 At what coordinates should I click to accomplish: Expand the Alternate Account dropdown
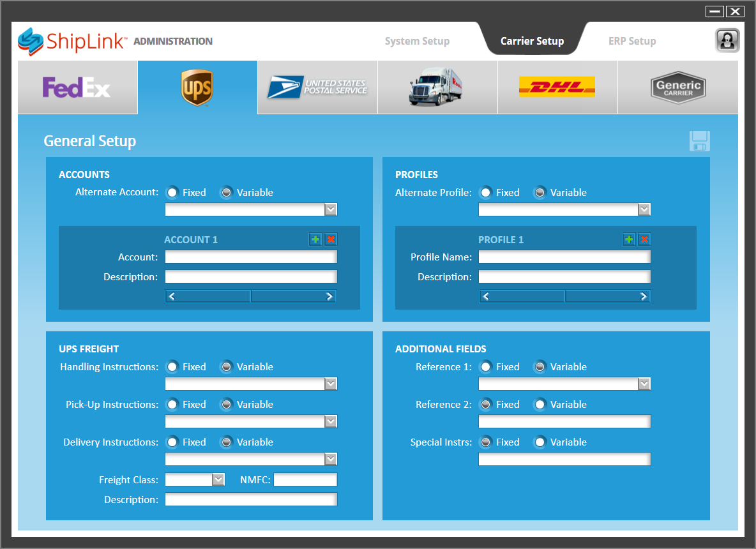click(330, 209)
